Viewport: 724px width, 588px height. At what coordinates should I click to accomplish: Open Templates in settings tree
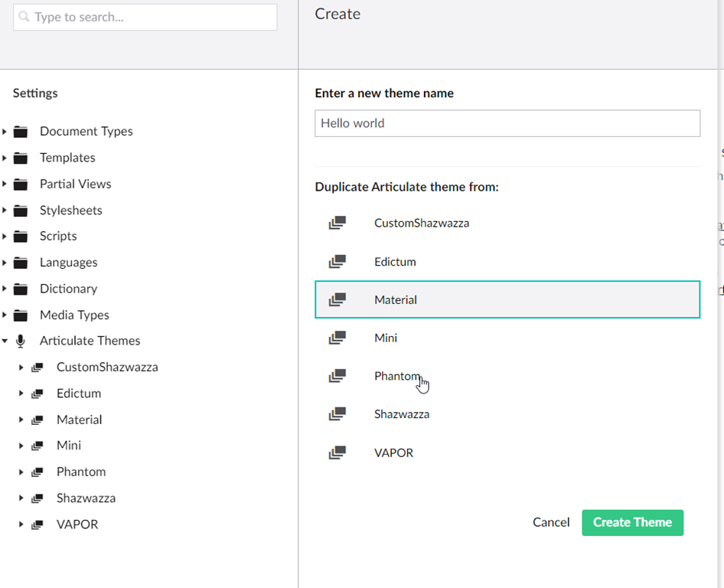(x=67, y=158)
